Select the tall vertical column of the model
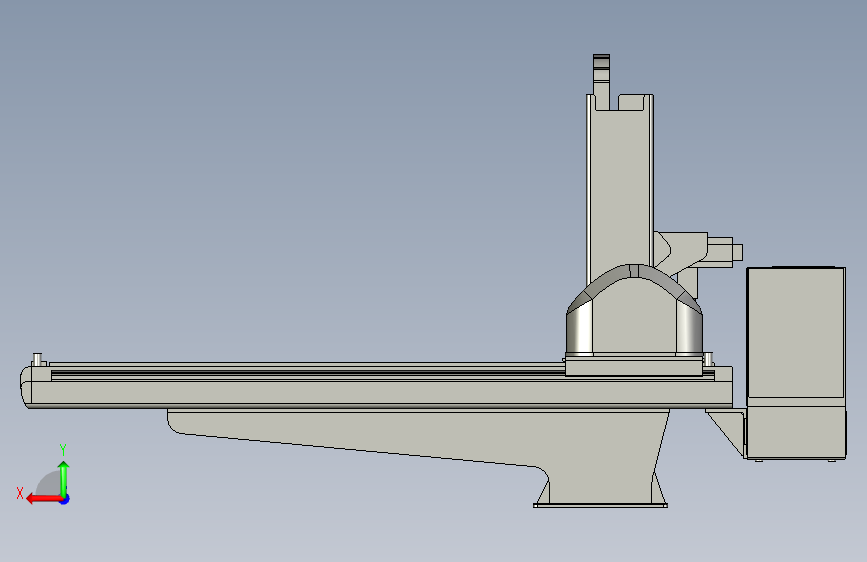The image size is (867, 562). 619,188
